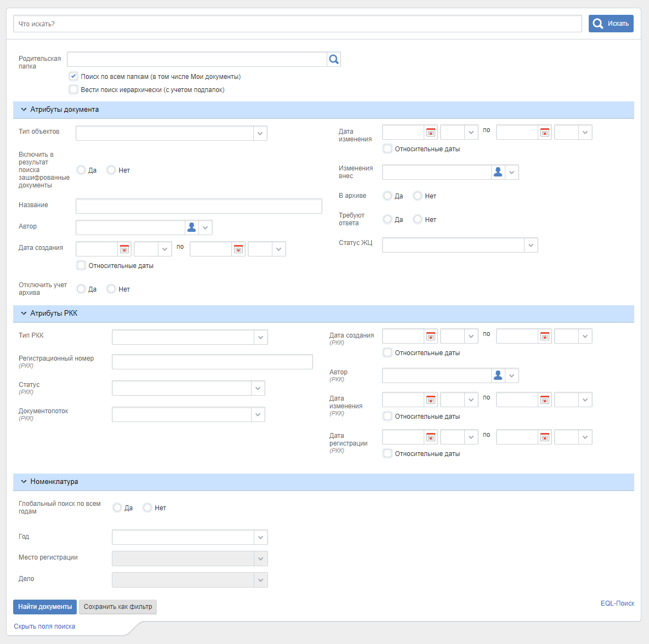Click the magnifier icon in parent folder field
Screen dimensions: 649x644
pos(333,59)
